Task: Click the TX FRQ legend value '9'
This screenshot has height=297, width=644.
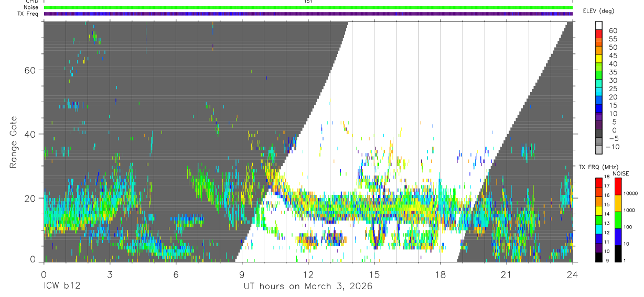Action: [x=607, y=261]
